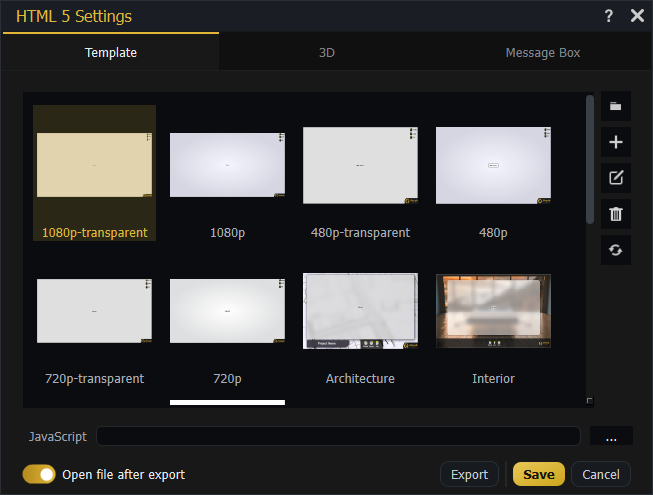Switch to the Template tab
653x495 pixels.
(x=111, y=52)
